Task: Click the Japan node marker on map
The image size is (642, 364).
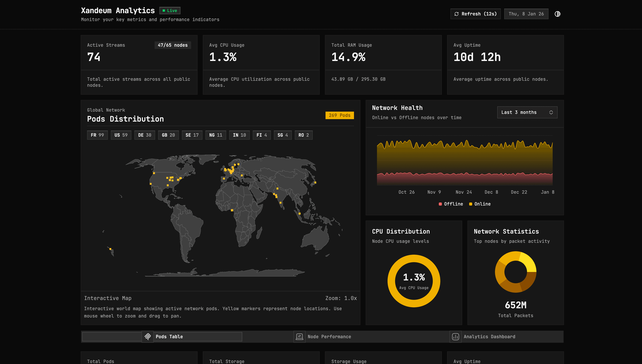Action: [x=315, y=183]
